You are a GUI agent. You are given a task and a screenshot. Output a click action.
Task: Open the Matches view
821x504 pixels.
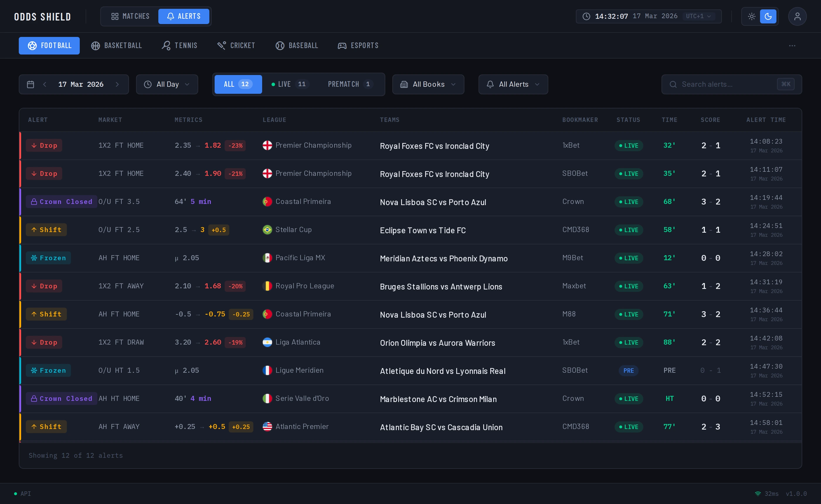pos(130,16)
